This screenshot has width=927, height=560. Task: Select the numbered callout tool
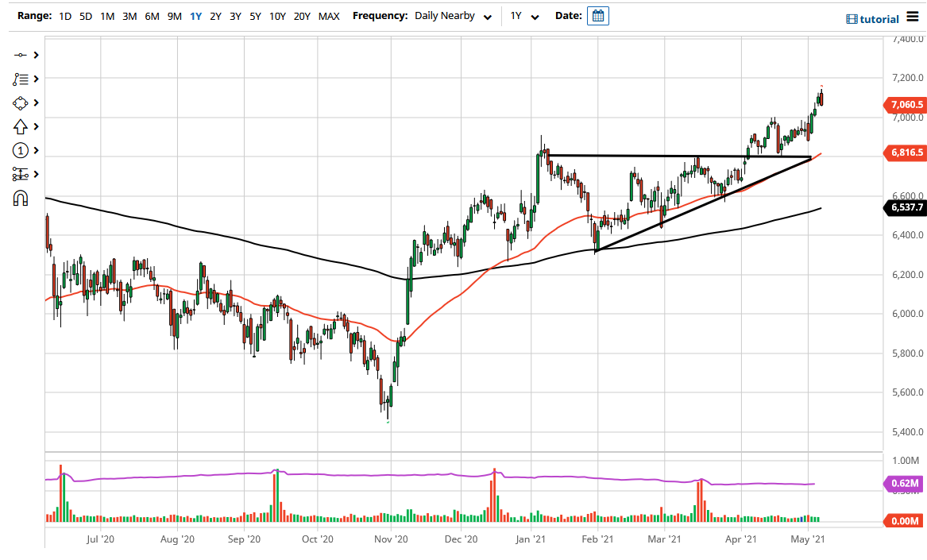point(21,150)
